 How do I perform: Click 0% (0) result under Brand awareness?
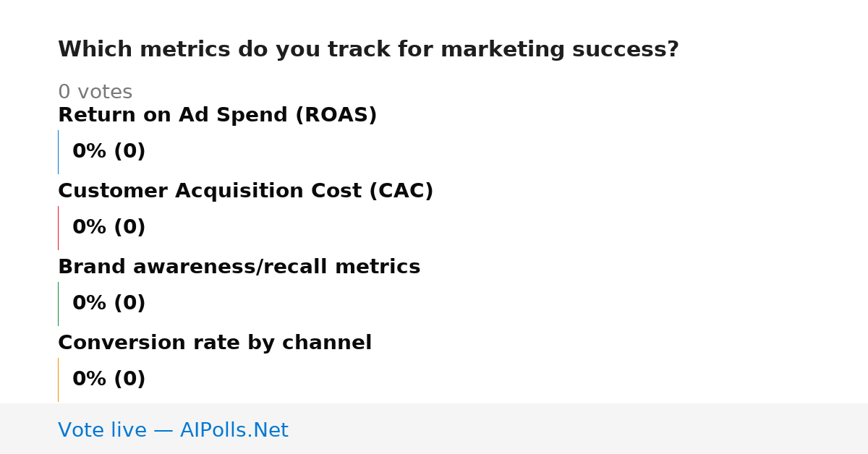(109, 304)
